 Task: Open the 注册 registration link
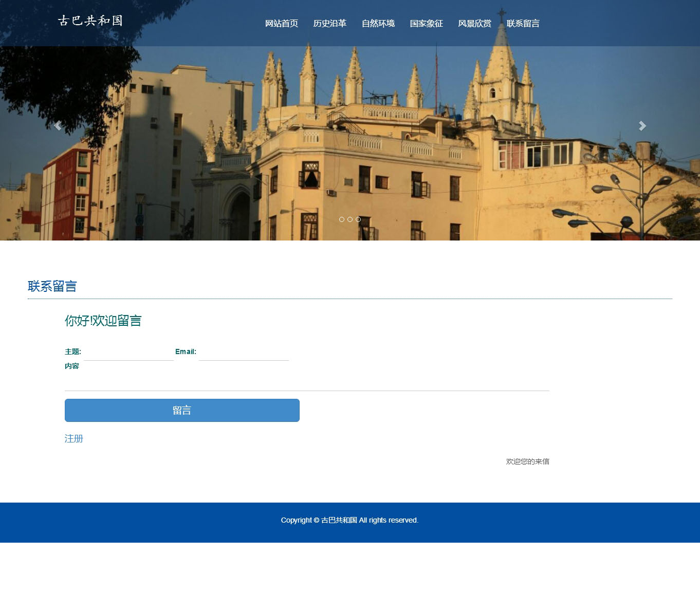74,438
